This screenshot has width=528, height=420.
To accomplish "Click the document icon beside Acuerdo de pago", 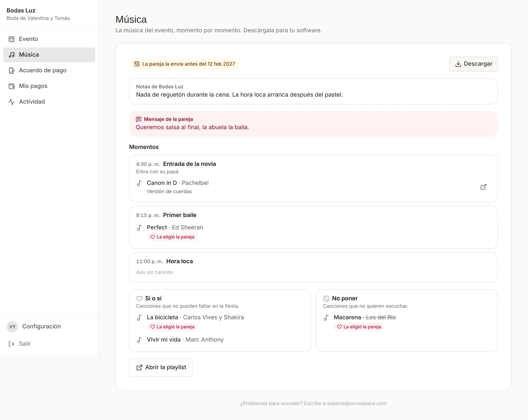I will pyautogui.click(x=12, y=70).
